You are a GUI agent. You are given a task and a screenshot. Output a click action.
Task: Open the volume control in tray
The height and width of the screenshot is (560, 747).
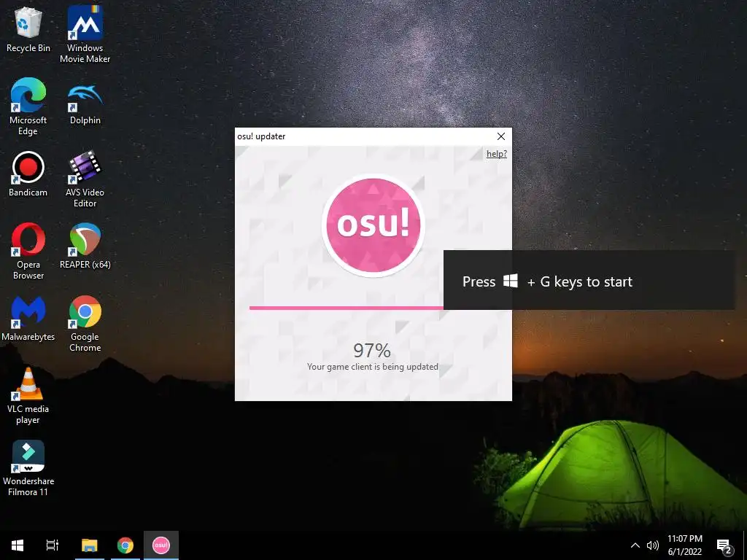653,545
